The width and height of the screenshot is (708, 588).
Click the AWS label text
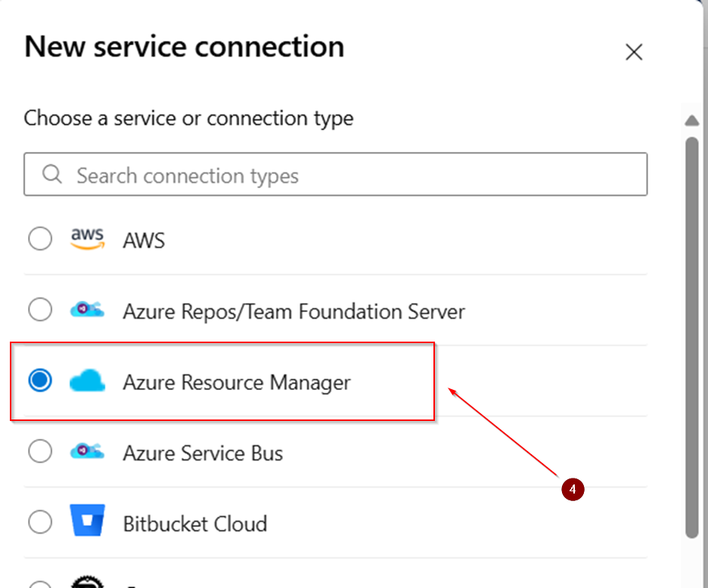(x=144, y=240)
